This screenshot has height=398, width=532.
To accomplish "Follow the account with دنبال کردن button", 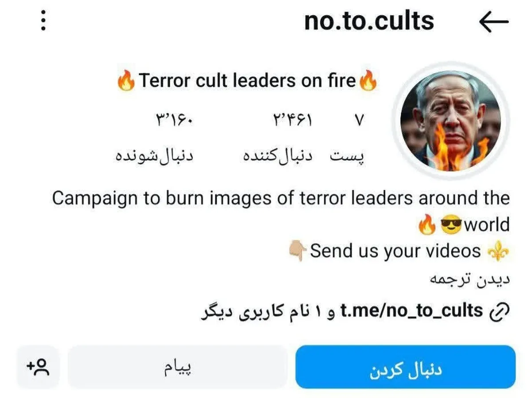I will 405,367.
